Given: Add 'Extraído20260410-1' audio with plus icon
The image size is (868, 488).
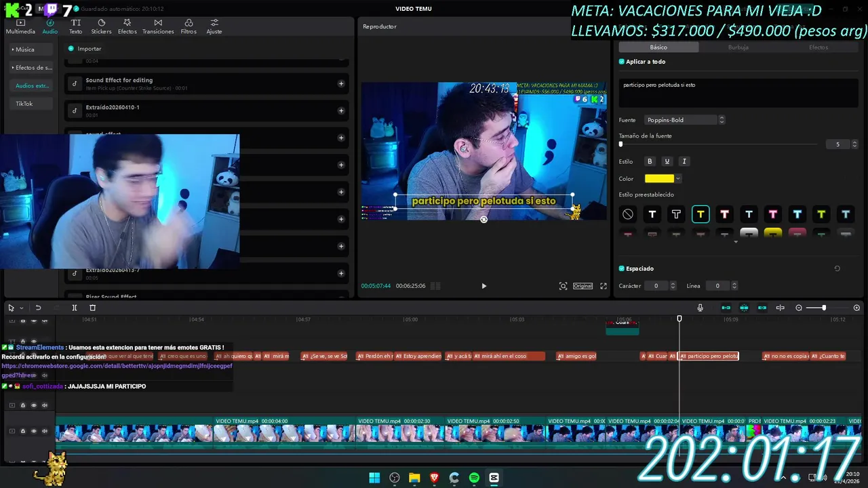Looking at the screenshot, I should 341,111.
